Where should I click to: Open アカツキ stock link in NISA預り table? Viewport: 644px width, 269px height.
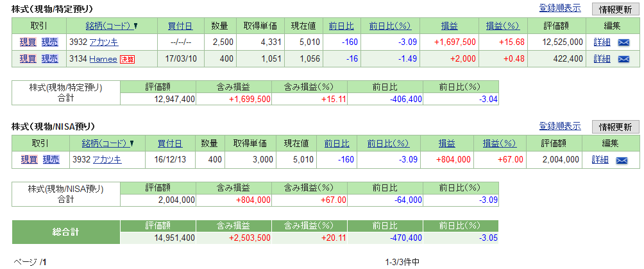pos(107,160)
